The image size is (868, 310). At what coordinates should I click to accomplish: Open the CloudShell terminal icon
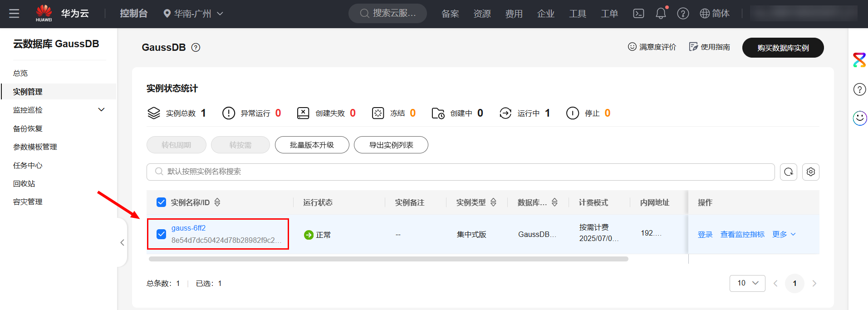click(x=638, y=14)
